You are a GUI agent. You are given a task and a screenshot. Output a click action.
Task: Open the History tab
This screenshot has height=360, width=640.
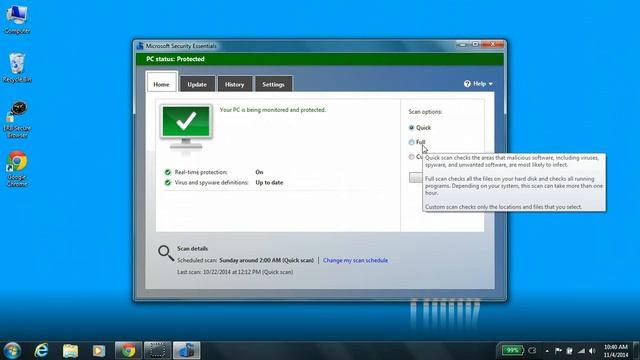[x=234, y=84]
